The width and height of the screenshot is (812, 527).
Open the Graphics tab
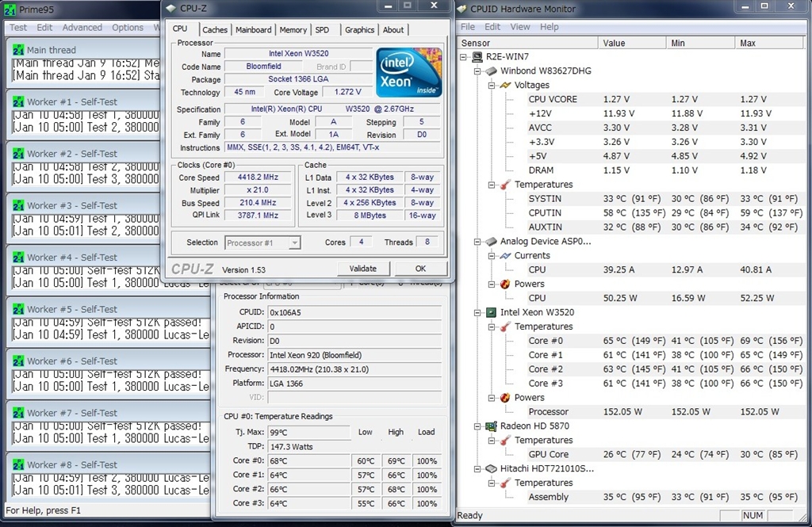point(359,30)
